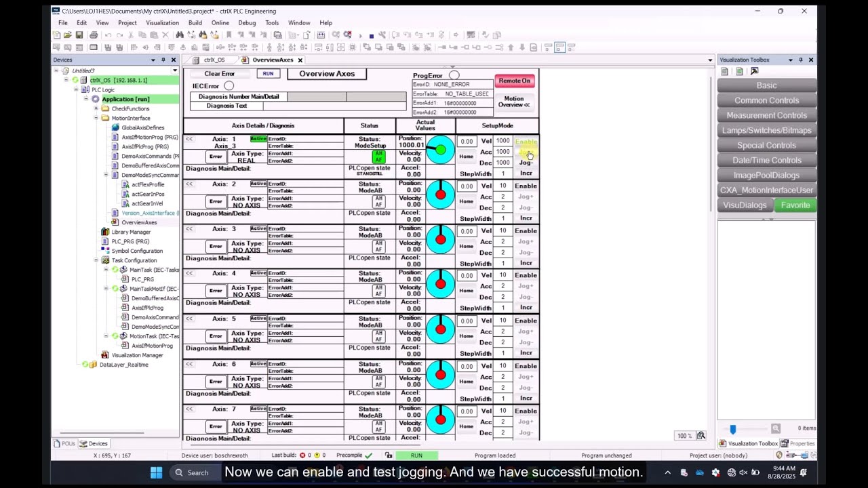Toggle Enable for Axis 2
This screenshot has height=488, width=868.
click(526, 186)
